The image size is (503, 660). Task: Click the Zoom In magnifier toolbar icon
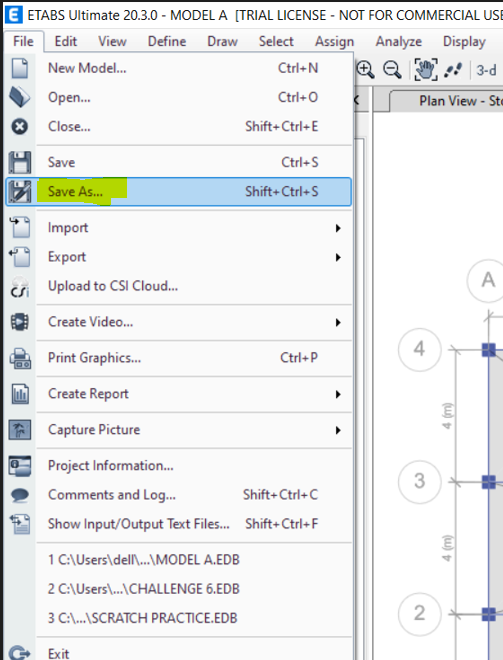[x=365, y=69]
